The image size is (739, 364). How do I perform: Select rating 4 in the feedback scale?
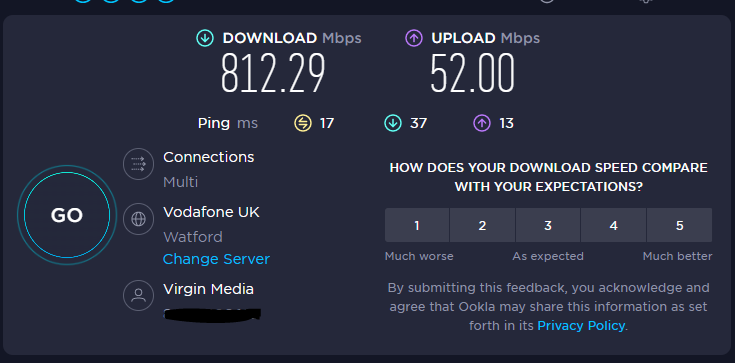click(614, 225)
